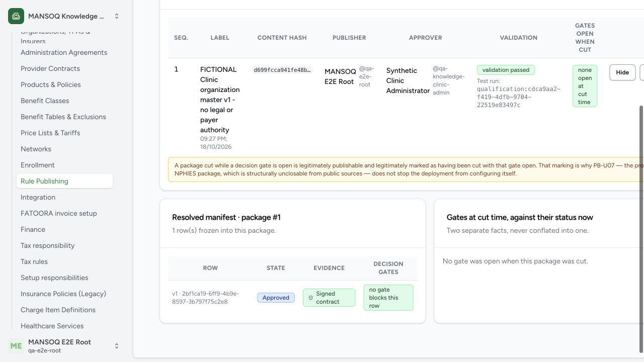Click the Content Hash column header

point(282,38)
